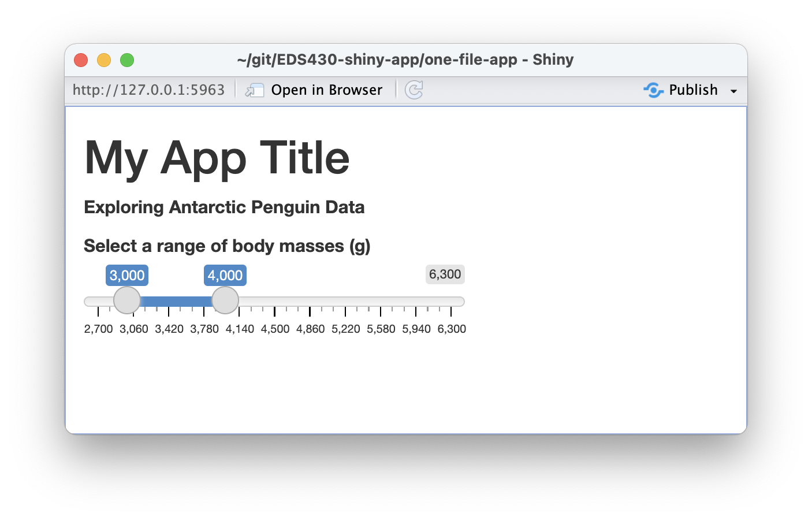Click the reload app icon
This screenshot has height=520, width=812.
pyautogui.click(x=414, y=90)
